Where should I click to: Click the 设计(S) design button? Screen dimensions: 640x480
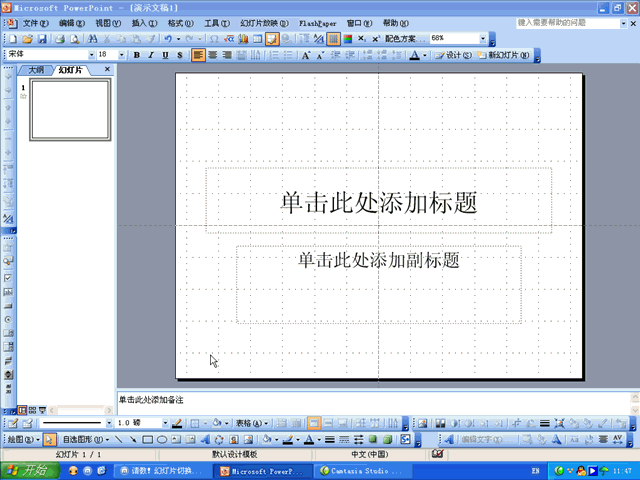coord(453,55)
